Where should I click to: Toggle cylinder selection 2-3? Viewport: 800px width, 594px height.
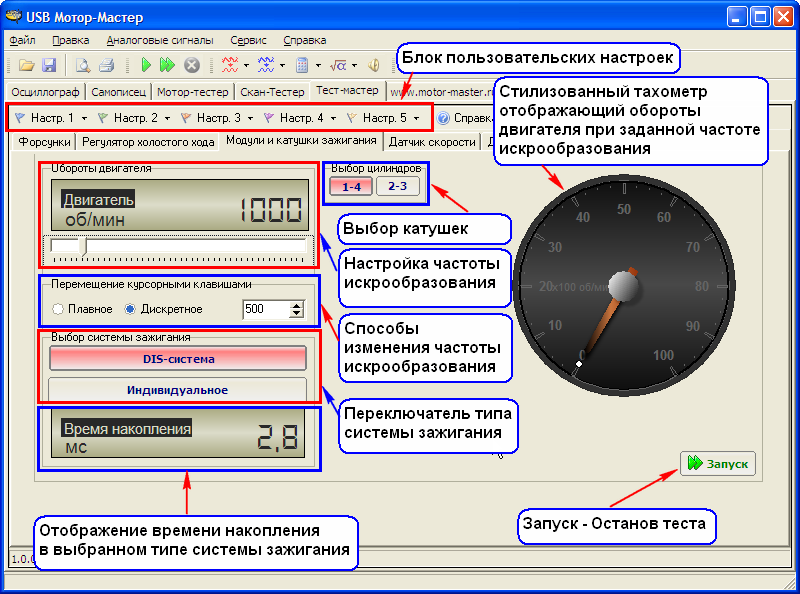tap(396, 186)
